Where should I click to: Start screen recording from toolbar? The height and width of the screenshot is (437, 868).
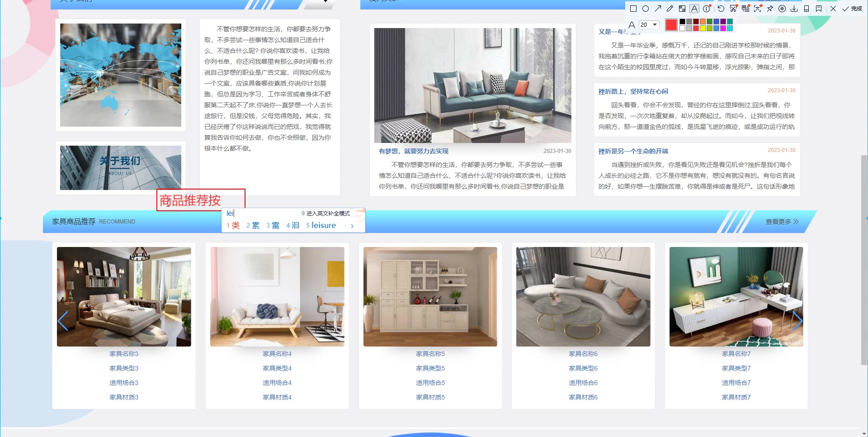[x=782, y=9]
